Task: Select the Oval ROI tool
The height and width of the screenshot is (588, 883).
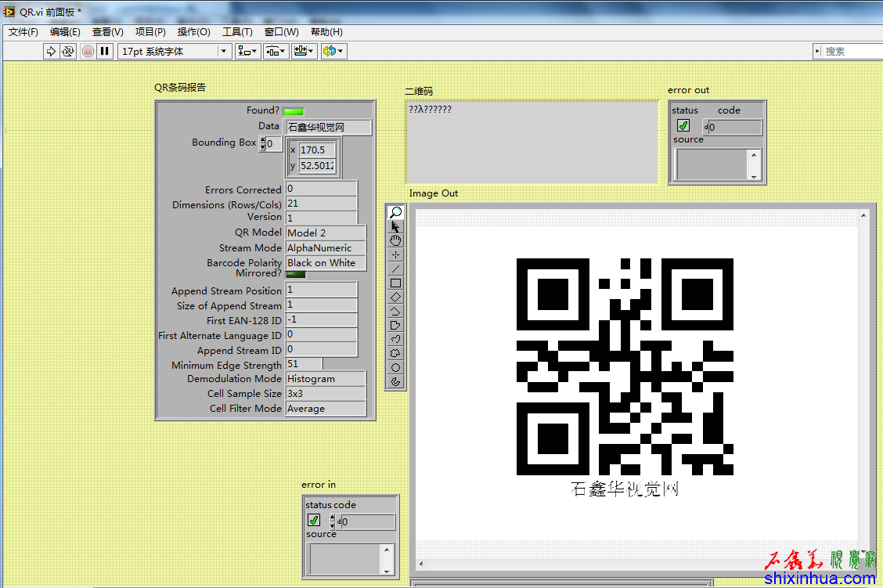Action: pos(395,367)
